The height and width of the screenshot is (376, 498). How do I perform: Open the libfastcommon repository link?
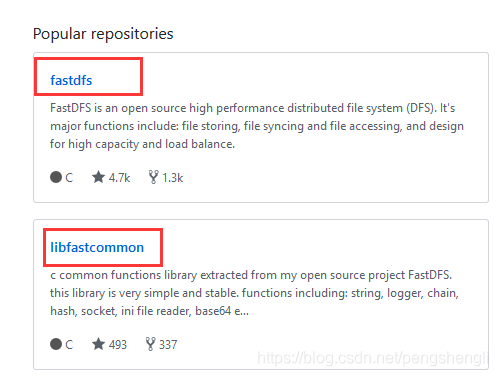(x=97, y=247)
